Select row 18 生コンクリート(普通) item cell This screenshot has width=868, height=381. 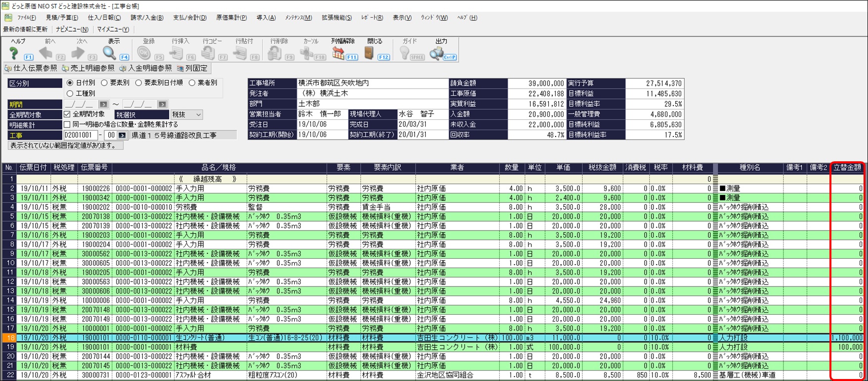[211, 337]
